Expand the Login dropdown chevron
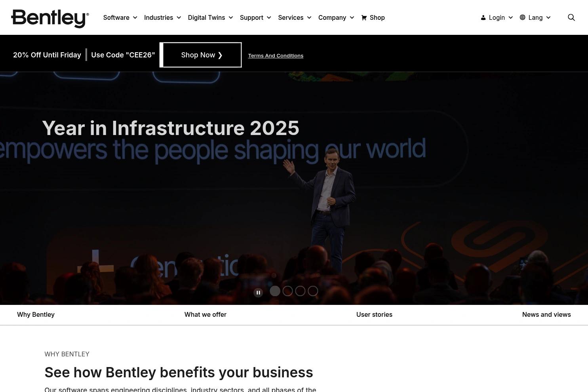The image size is (588, 392). [x=510, y=18]
